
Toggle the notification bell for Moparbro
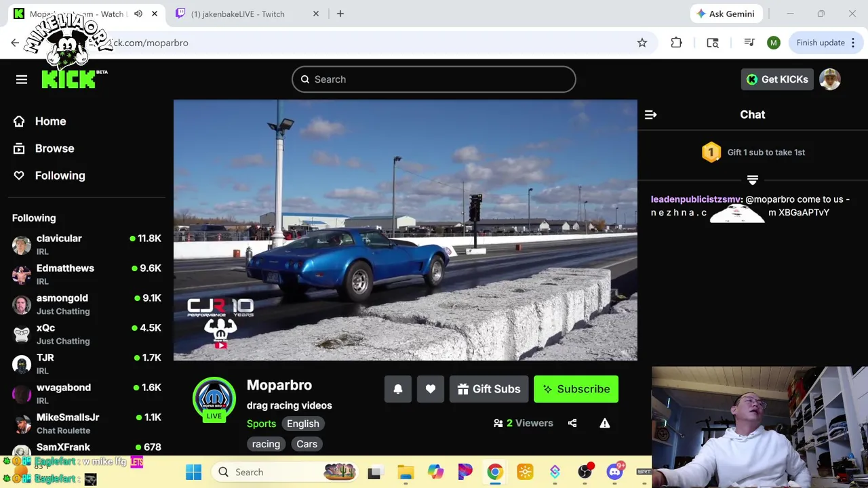coord(398,389)
